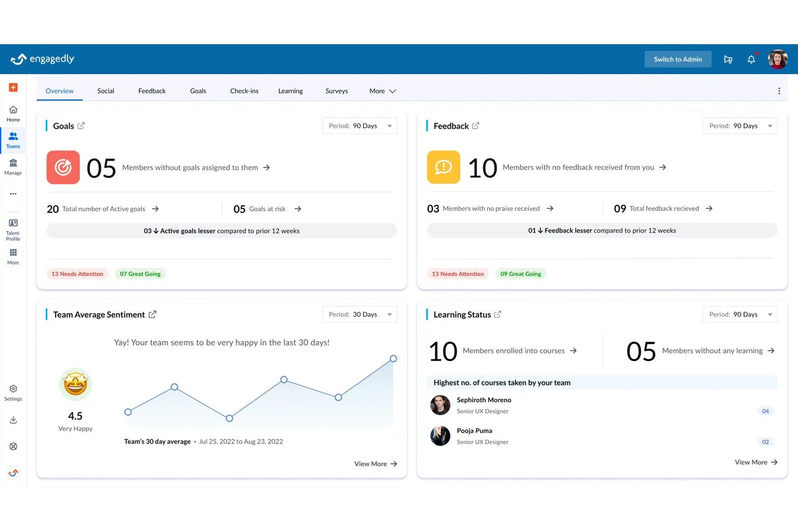
Task: Click the help lifebuoy icon in sidebar
Action: tap(13, 446)
